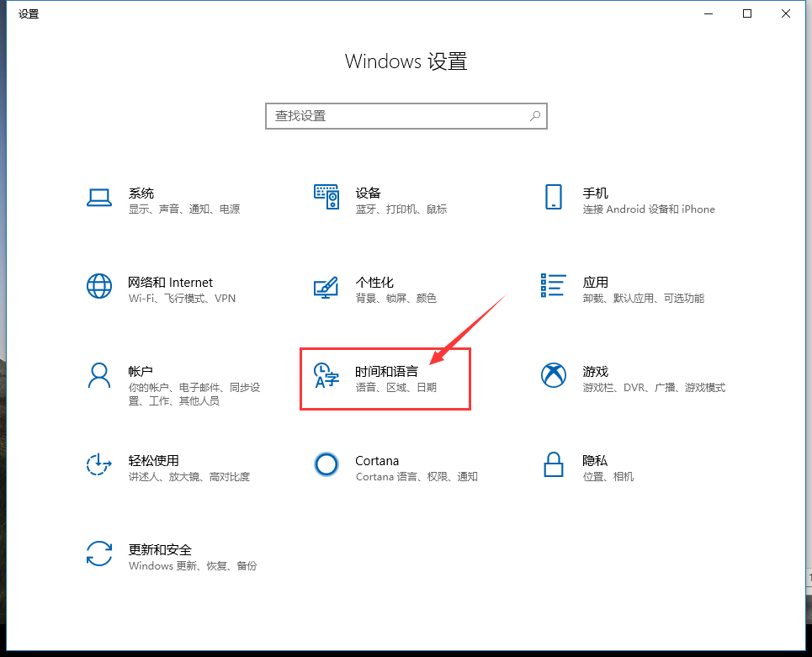This screenshot has height=657, width=812.
Task: Click the 帐户 title
Action: point(141,371)
